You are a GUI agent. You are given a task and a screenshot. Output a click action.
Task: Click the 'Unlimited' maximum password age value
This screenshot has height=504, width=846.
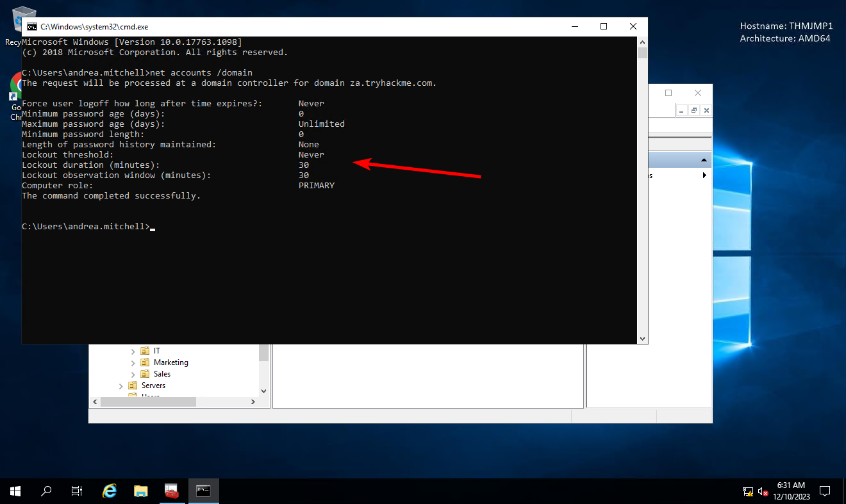tap(322, 124)
